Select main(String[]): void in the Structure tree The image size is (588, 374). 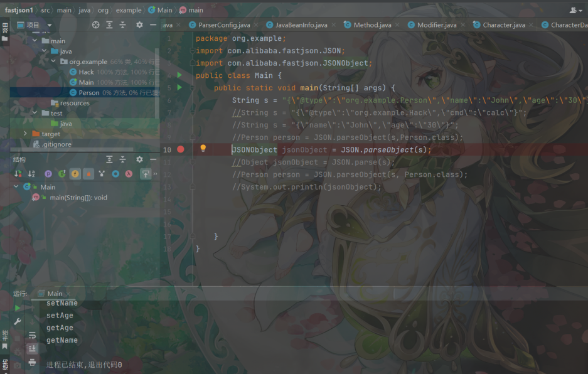coord(78,197)
